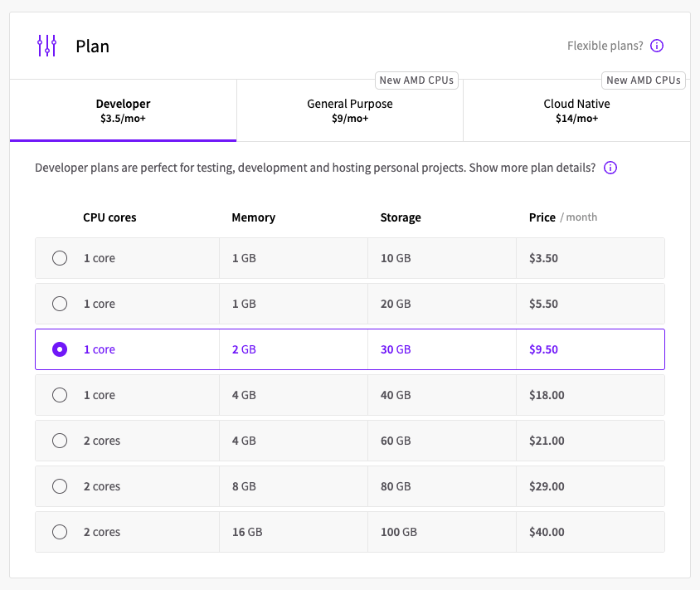Select the $3.50 plan radio button
This screenshot has height=590, width=700.
[60, 258]
